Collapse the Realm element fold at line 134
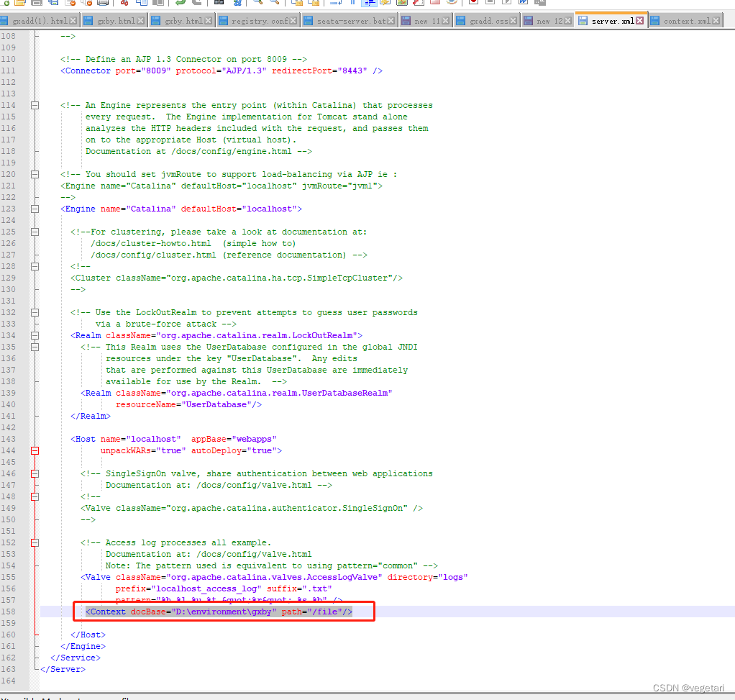 (x=35, y=336)
